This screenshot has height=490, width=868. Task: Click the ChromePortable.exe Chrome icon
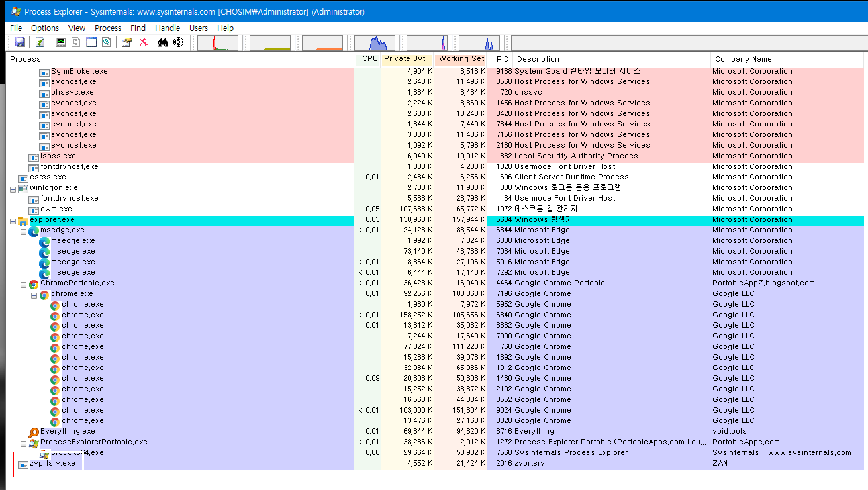34,283
